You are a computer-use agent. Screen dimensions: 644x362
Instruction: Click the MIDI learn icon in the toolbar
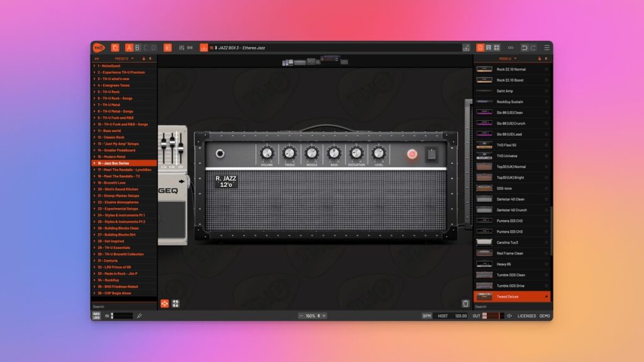point(190,47)
